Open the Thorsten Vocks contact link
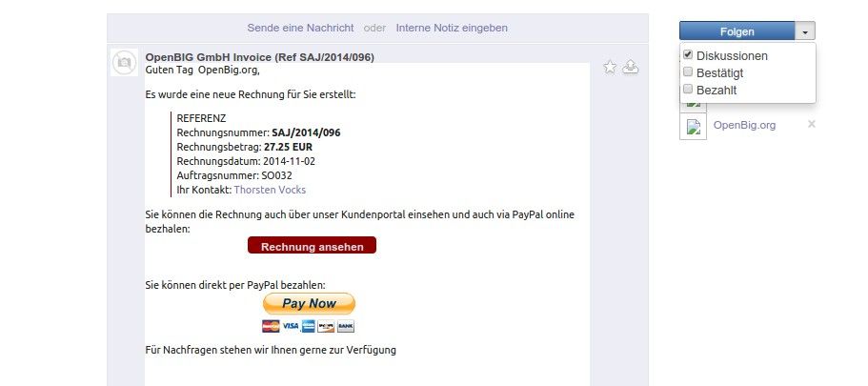This screenshot has width=868, height=386. [x=270, y=190]
